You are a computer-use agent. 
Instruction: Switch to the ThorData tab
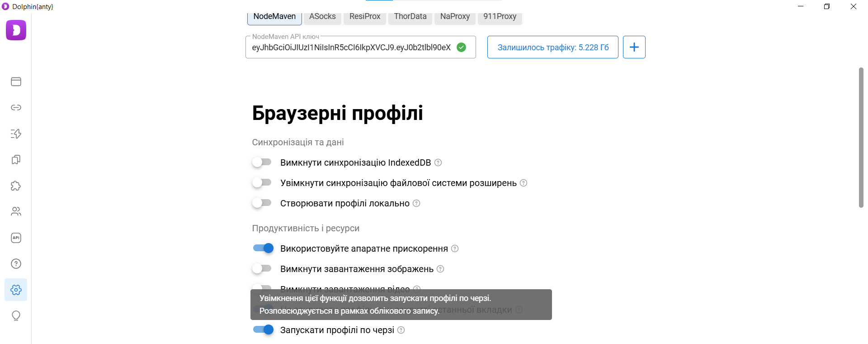click(x=410, y=17)
